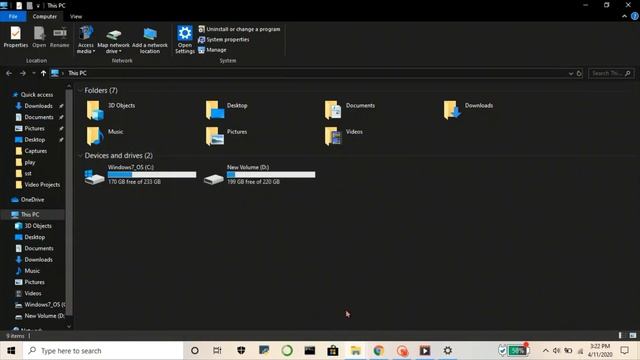
Task: Open the recent locations dropdown arrow
Action: click(x=33, y=73)
